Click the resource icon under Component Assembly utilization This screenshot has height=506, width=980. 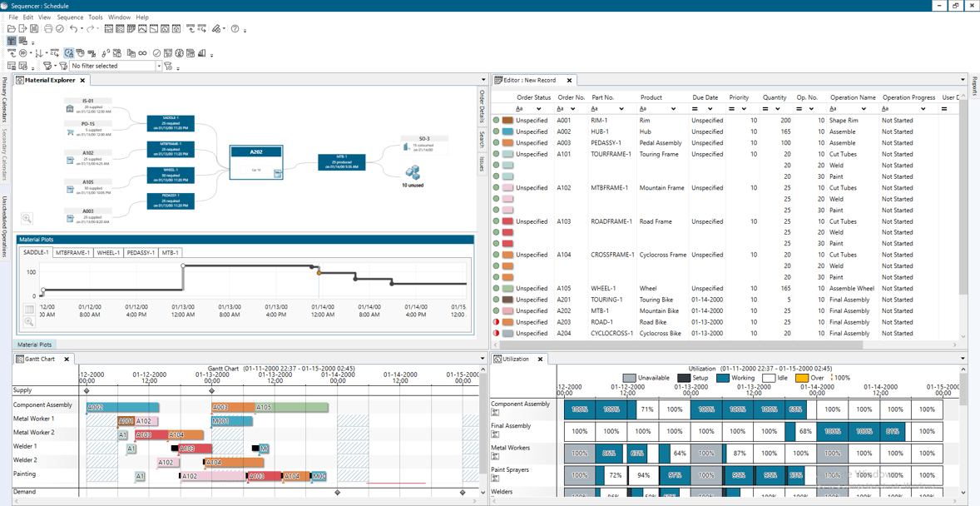tap(495, 413)
